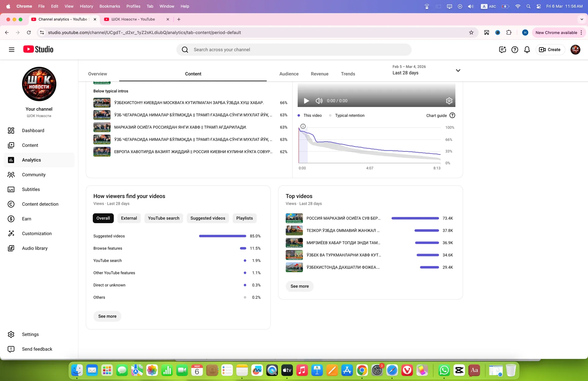Open the History menu in the menu bar
Viewport: 588px width, 381px height.
(86, 6)
